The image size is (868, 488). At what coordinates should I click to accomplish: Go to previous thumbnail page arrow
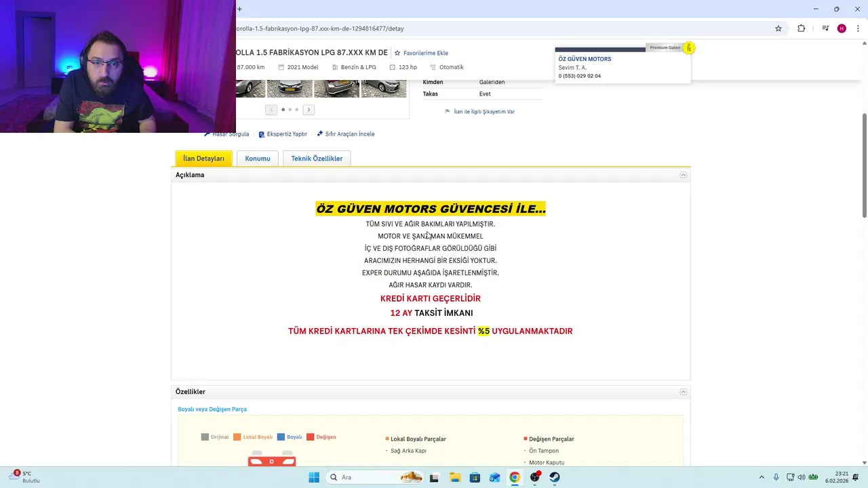click(271, 110)
